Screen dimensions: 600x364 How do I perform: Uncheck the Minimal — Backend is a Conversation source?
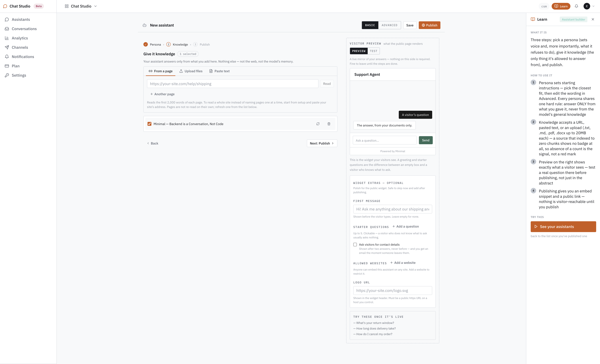click(149, 124)
